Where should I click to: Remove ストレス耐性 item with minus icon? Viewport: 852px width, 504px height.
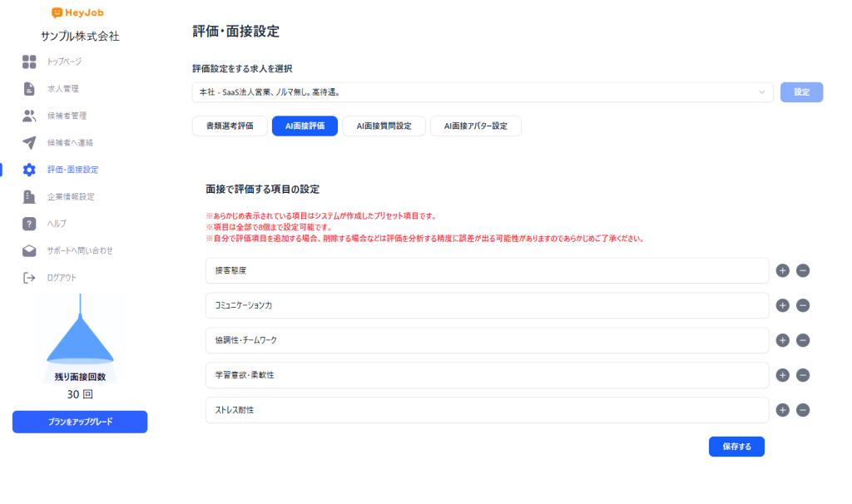pyautogui.click(x=803, y=410)
